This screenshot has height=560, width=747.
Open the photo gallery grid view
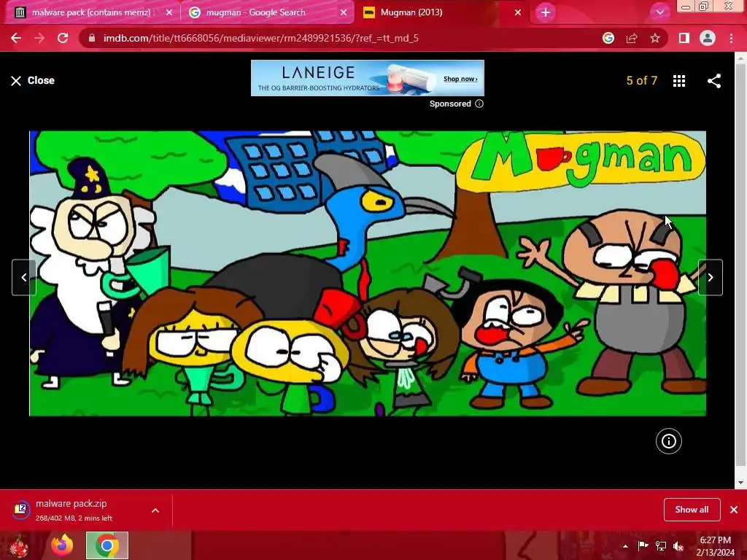pyautogui.click(x=679, y=81)
